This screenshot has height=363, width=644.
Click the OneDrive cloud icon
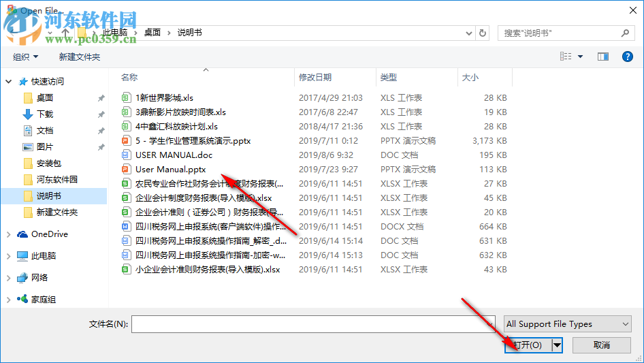(22, 234)
